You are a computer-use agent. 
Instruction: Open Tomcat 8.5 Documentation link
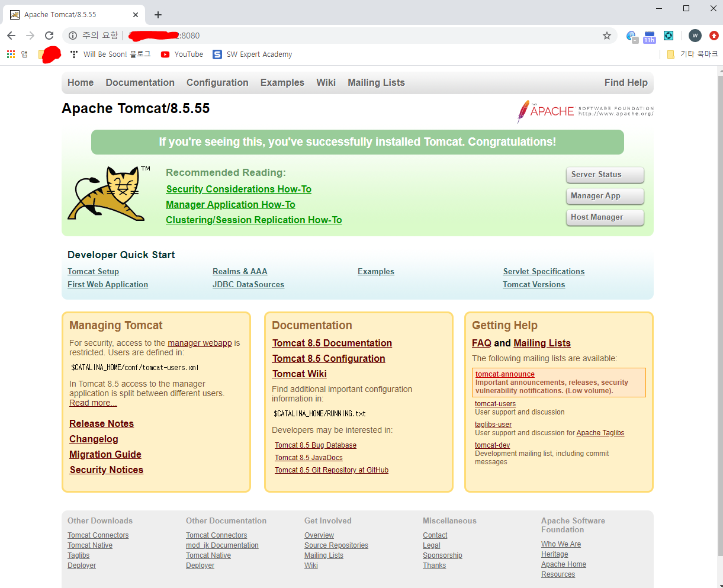[x=332, y=343]
